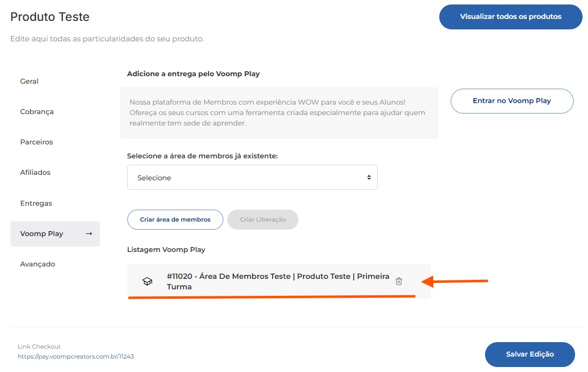
Task: Select the Voomp Play sidebar tab
Action: click(x=42, y=234)
